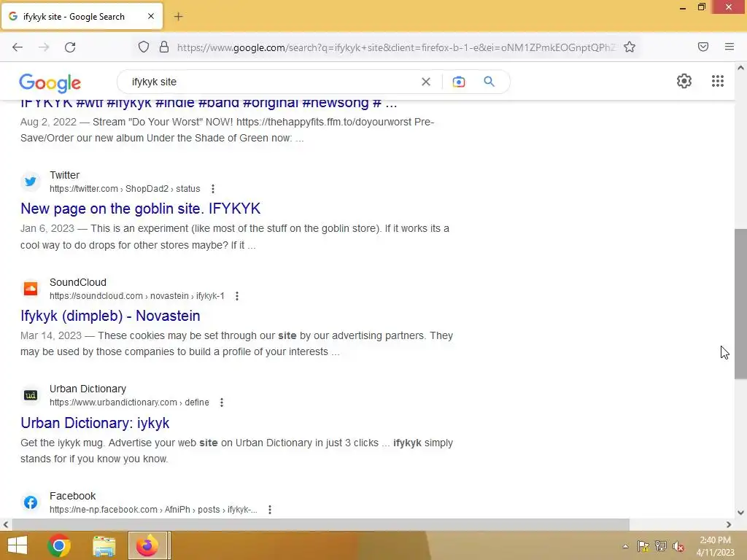
Task: Click Urban Dictionary favicon
Action: 31,395
